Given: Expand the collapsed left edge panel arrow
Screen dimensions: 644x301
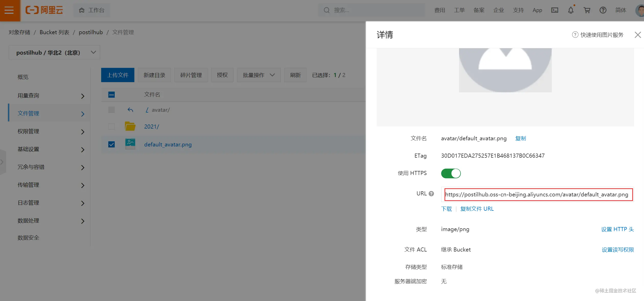Looking at the screenshot, I should pyautogui.click(x=2, y=162).
